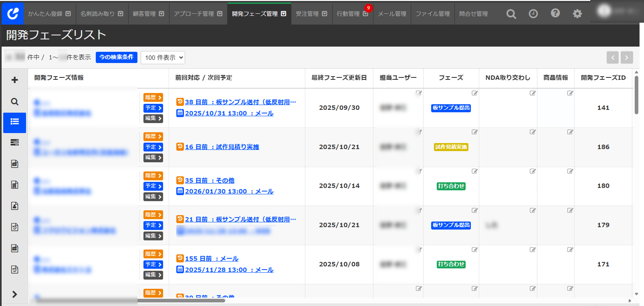Expand the 名刺読み取り dropdown arrow

[x=121, y=14]
